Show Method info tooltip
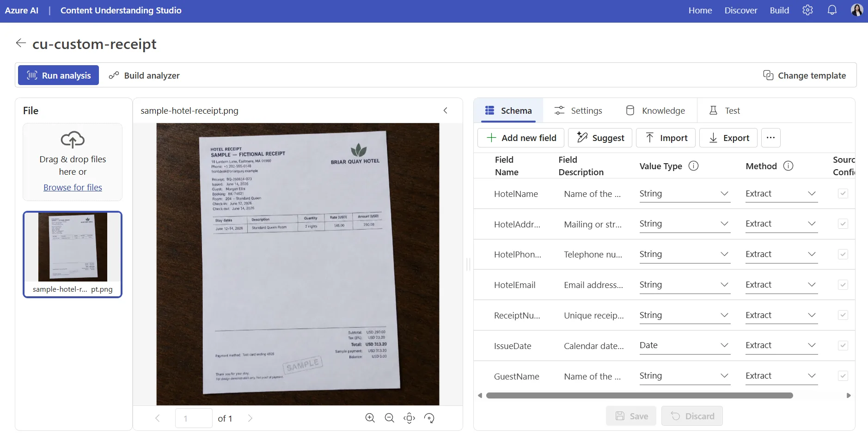This screenshot has height=435, width=868. pyautogui.click(x=789, y=166)
